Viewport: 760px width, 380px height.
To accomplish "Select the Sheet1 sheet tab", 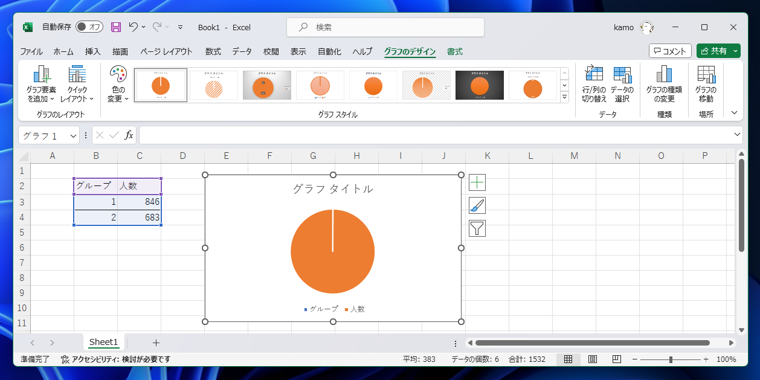I will click(x=104, y=342).
